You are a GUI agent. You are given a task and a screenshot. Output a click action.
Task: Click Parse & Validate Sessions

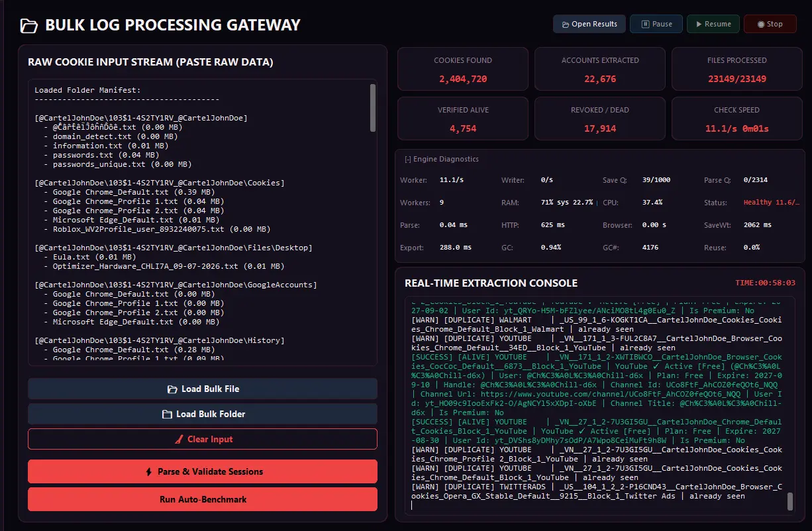(x=203, y=471)
